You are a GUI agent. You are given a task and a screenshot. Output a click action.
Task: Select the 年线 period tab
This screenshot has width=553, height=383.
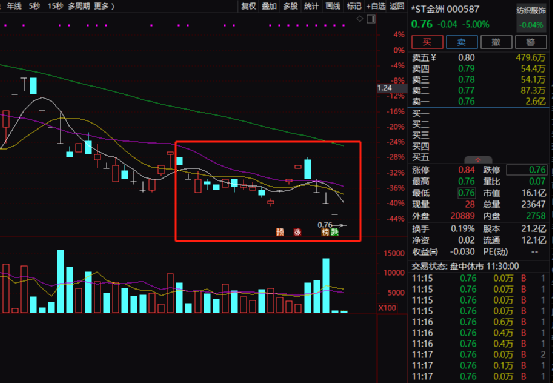14,6
